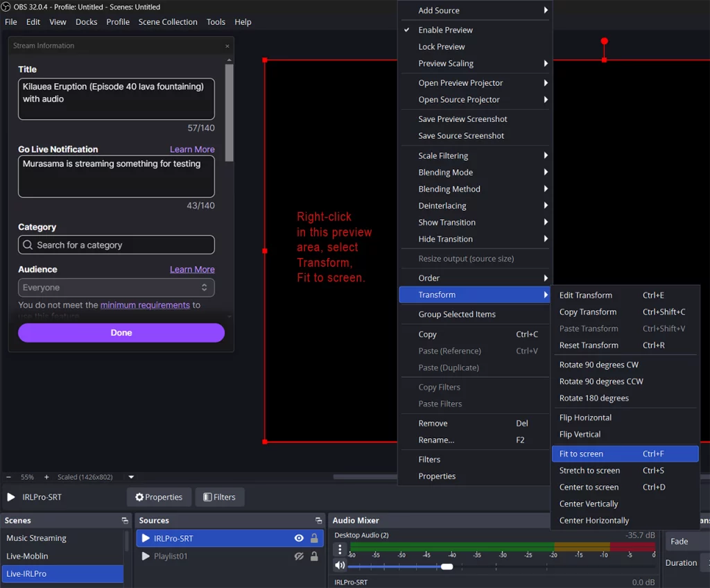Show the hidden Playlist01 source
710x588 pixels.
299,556
